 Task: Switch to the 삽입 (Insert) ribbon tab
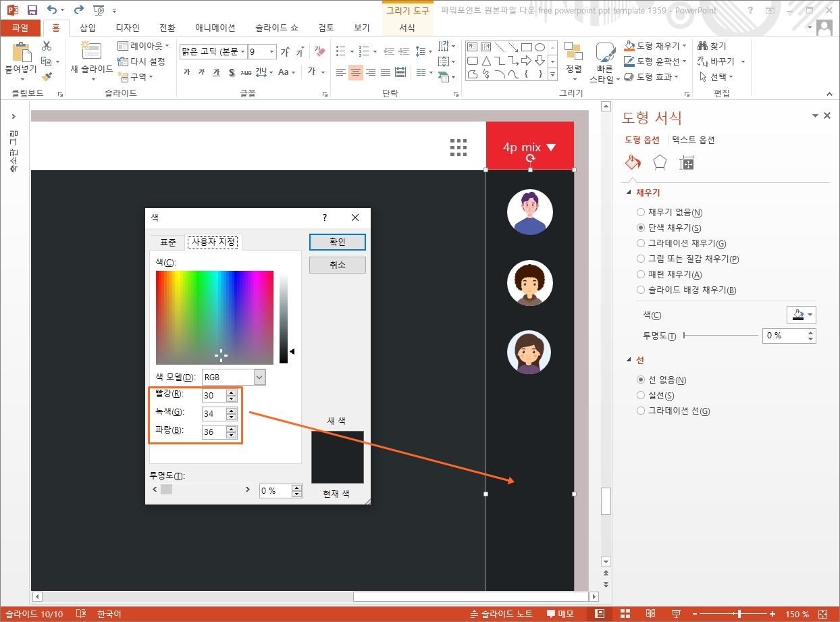click(x=88, y=28)
